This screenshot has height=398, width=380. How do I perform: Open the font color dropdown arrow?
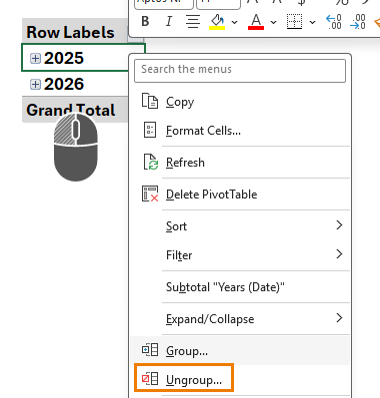pyautogui.click(x=274, y=22)
